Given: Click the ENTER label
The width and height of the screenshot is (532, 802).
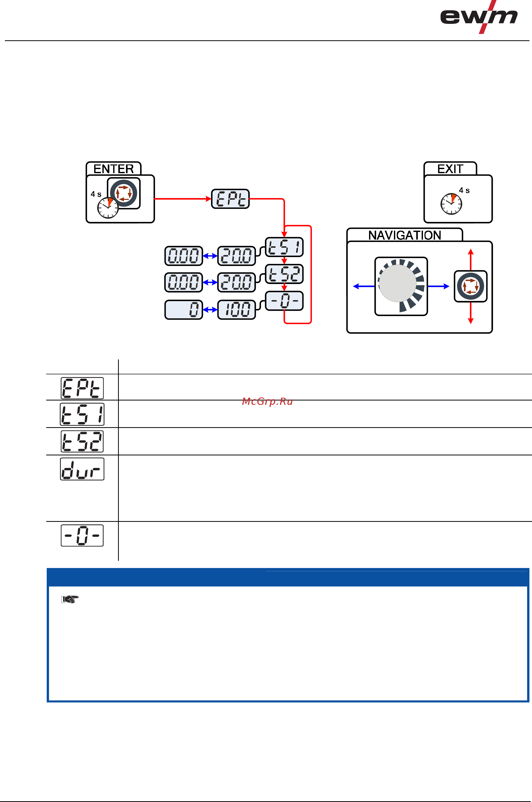Looking at the screenshot, I should click(113, 169).
